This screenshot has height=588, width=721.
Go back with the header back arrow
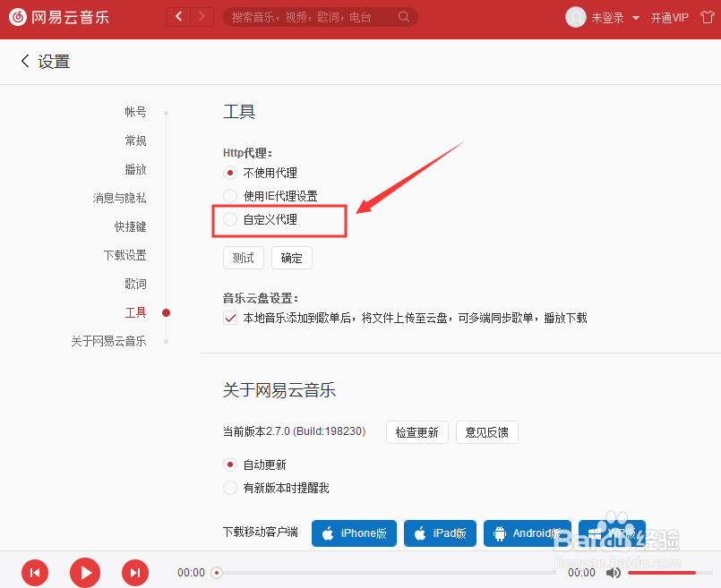[179, 17]
